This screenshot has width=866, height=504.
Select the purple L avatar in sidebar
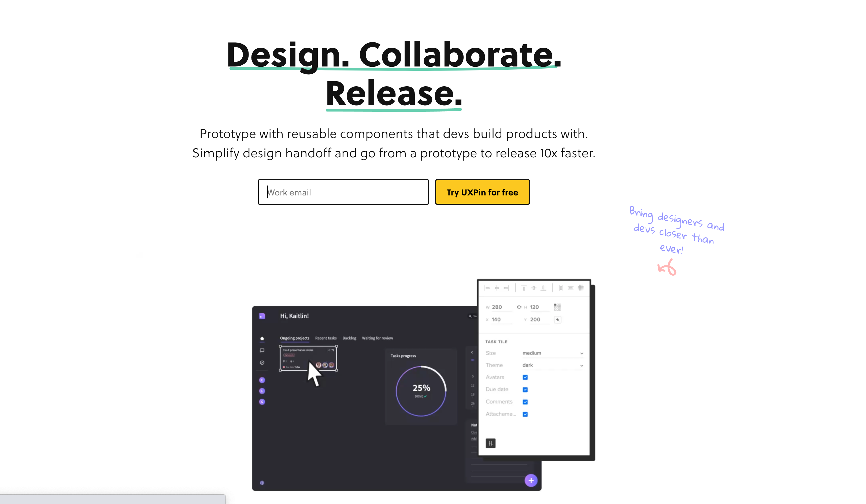tap(262, 391)
